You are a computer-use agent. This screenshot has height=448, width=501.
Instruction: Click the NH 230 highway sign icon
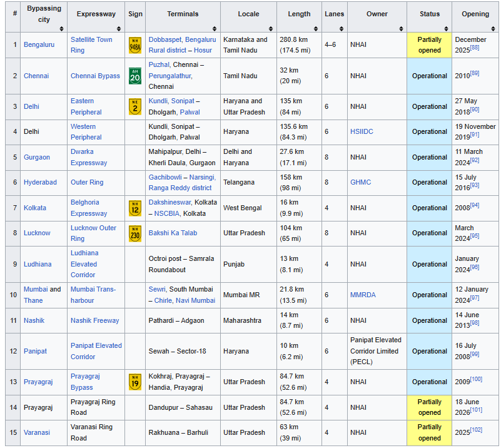[135, 233]
